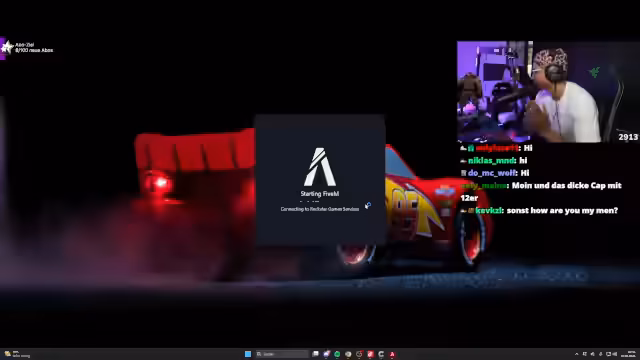The image size is (640, 360).
Task: Click the red square taskbar app icon
Action: click(370, 354)
